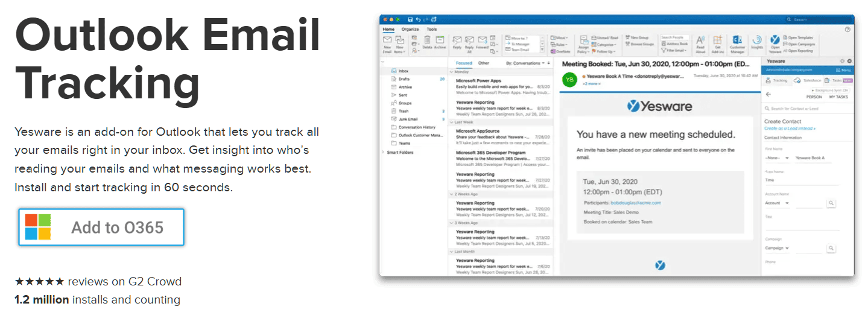Click the Reply All icon
Viewport: 868px width, 315px height.
coord(469,44)
